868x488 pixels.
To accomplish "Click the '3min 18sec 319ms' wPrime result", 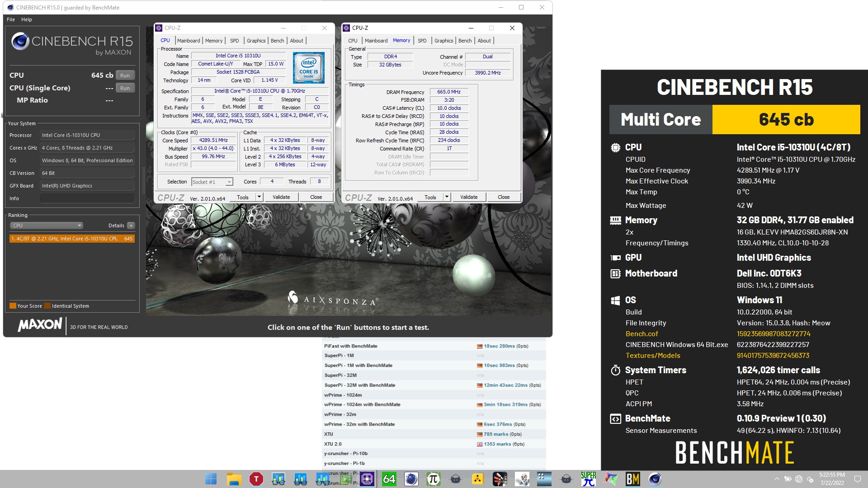I will click(505, 405).
